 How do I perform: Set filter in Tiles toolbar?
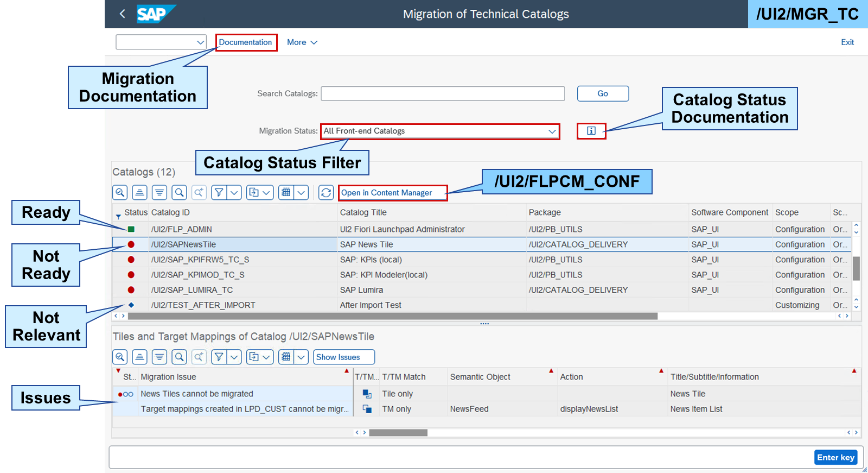tap(219, 357)
